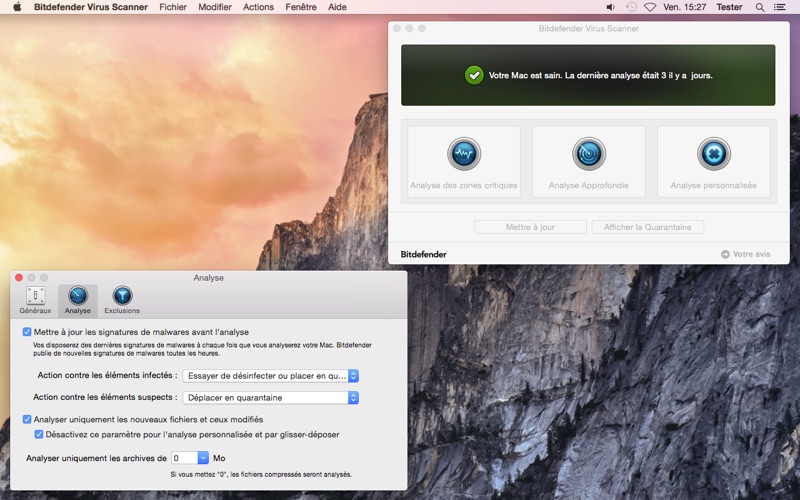The width and height of the screenshot is (800, 500).
Task: Toggle scan only new and modified files
Action: click(27, 419)
